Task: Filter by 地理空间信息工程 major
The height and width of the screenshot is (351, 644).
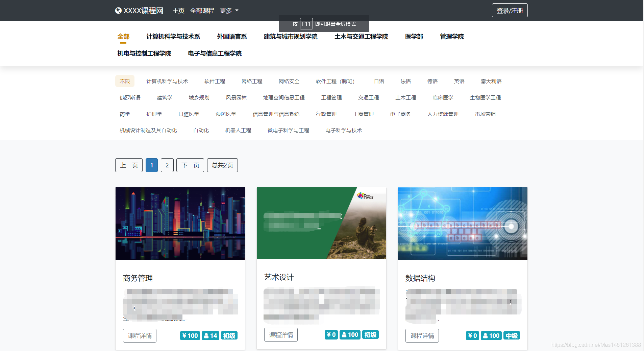Action: [x=284, y=97]
